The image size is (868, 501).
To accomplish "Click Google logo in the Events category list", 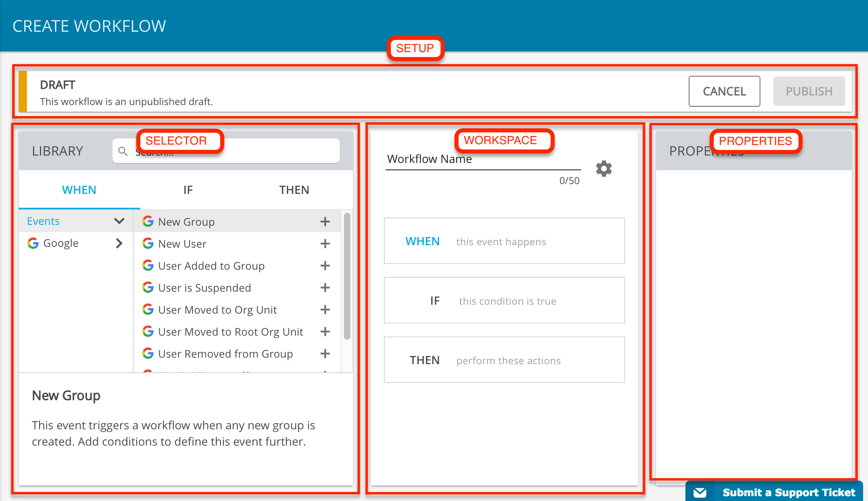I will pyautogui.click(x=33, y=243).
